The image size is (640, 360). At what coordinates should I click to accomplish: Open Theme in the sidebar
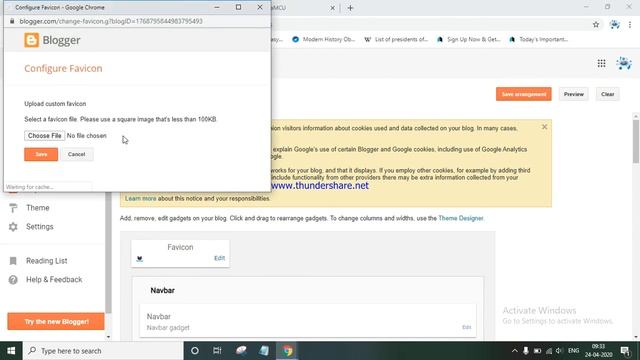click(x=38, y=208)
